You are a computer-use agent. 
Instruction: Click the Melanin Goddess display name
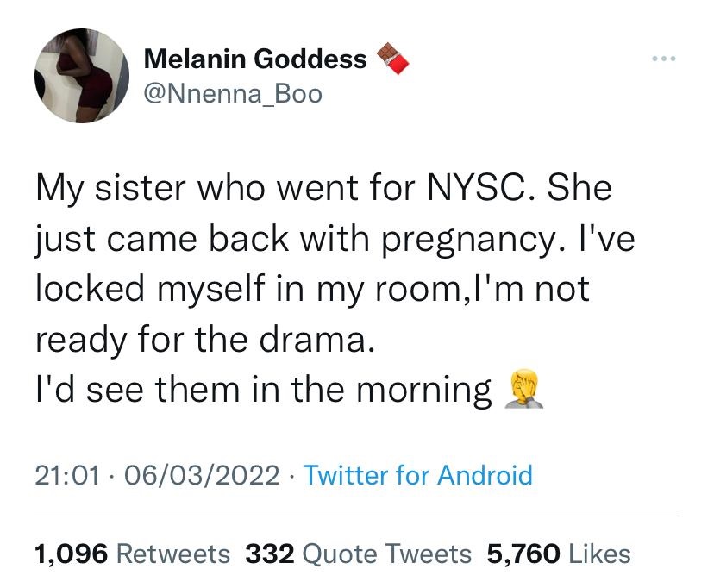pyautogui.click(x=255, y=59)
